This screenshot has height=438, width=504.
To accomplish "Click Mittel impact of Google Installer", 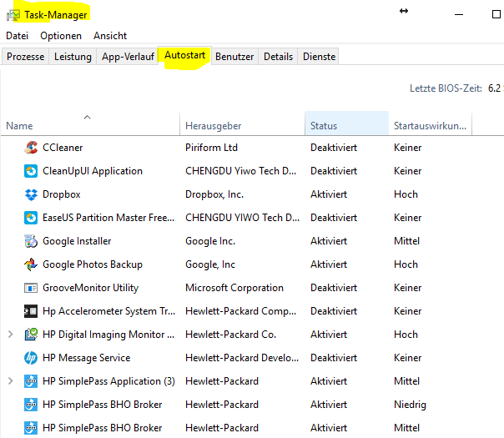I will pyautogui.click(x=407, y=241).
